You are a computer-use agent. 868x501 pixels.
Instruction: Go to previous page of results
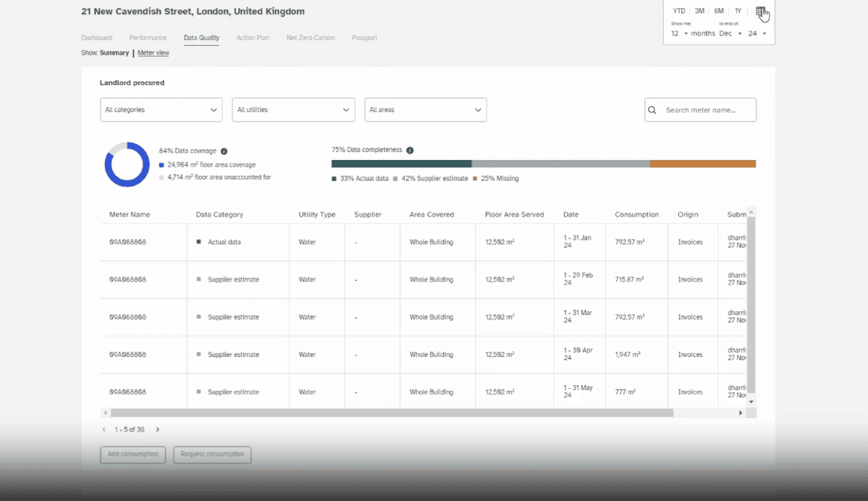pyautogui.click(x=104, y=429)
